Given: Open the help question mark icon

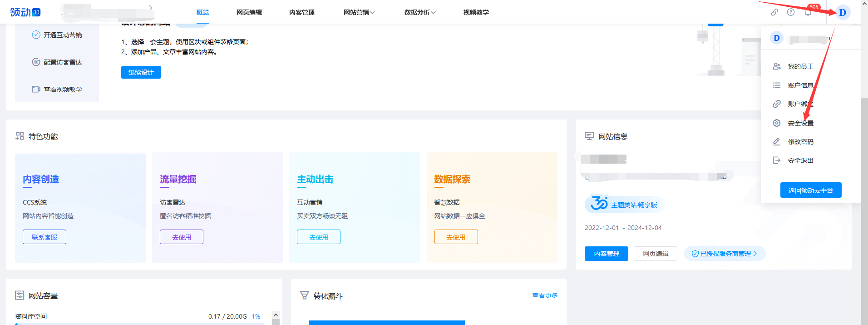Looking at the screenshot, I should pyautogui.click(x=791, y=12).
